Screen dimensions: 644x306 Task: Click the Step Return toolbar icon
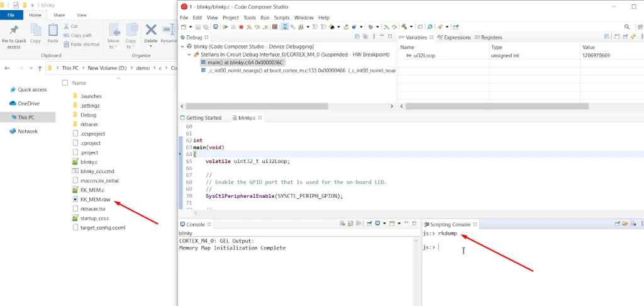click(265, 26)
